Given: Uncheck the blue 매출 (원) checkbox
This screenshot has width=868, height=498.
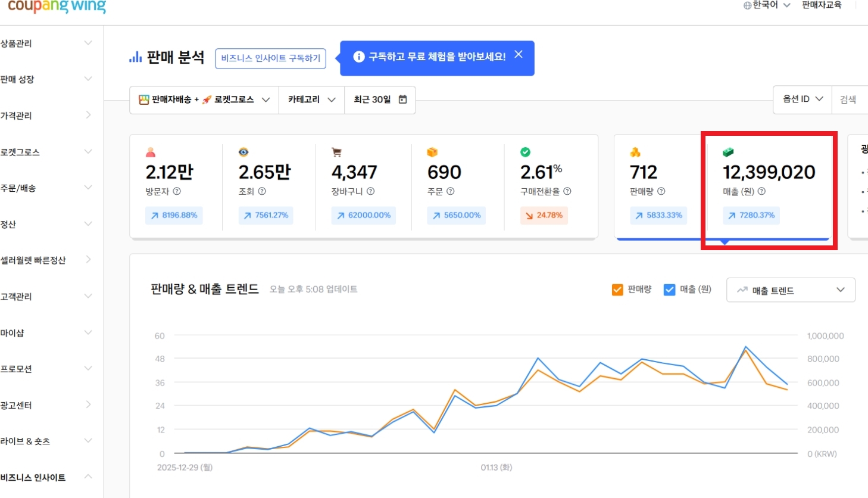Looking at the screenshot, I should coord(670,290).
